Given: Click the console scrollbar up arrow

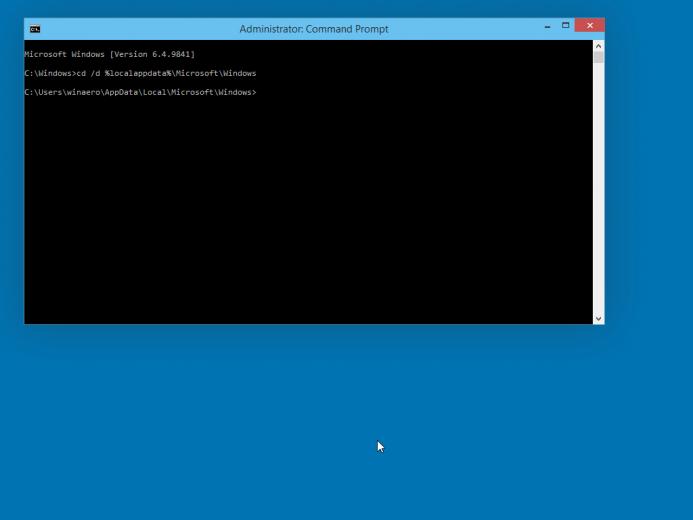Looking at the screenshot, I should pos(599,46).
